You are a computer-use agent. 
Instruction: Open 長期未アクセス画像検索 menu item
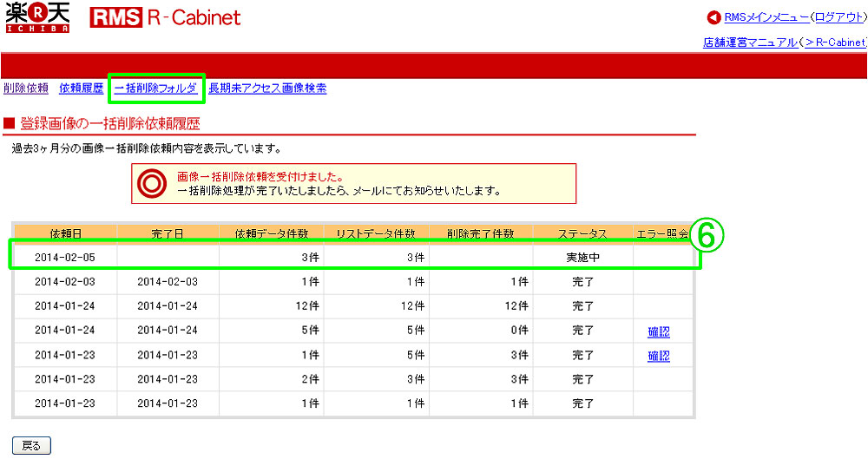point(267,88)
